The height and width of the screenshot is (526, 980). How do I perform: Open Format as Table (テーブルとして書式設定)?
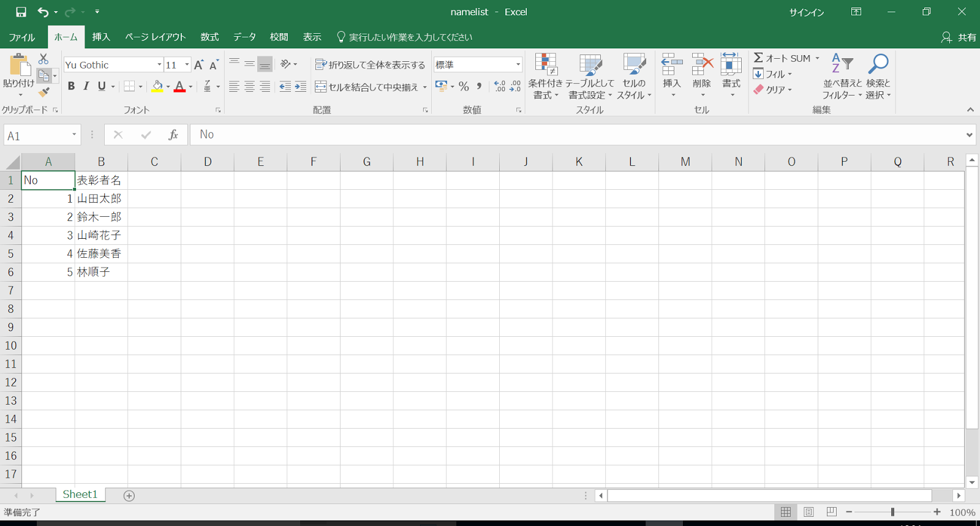(x=590, y=77)
